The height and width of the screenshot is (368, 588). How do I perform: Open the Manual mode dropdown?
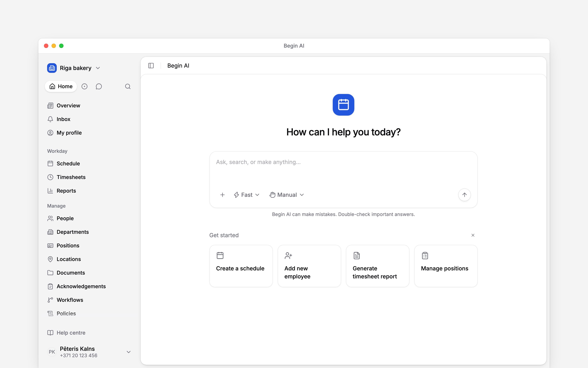tap(287, 195)
